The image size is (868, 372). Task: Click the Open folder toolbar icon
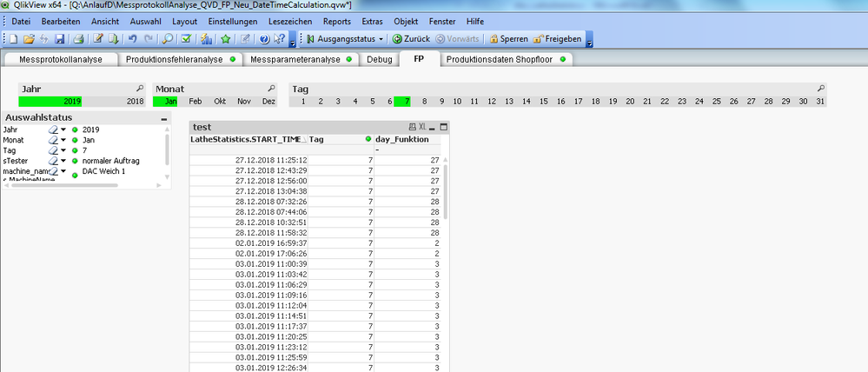coord(29,39)
